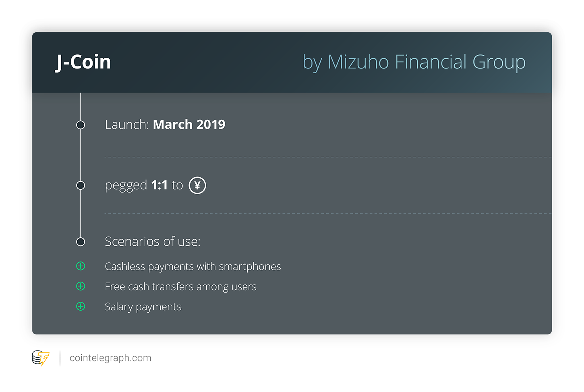Click the green plus beside Cashless payments
Viewport: 584px width, 392px height.
(81, 266)
